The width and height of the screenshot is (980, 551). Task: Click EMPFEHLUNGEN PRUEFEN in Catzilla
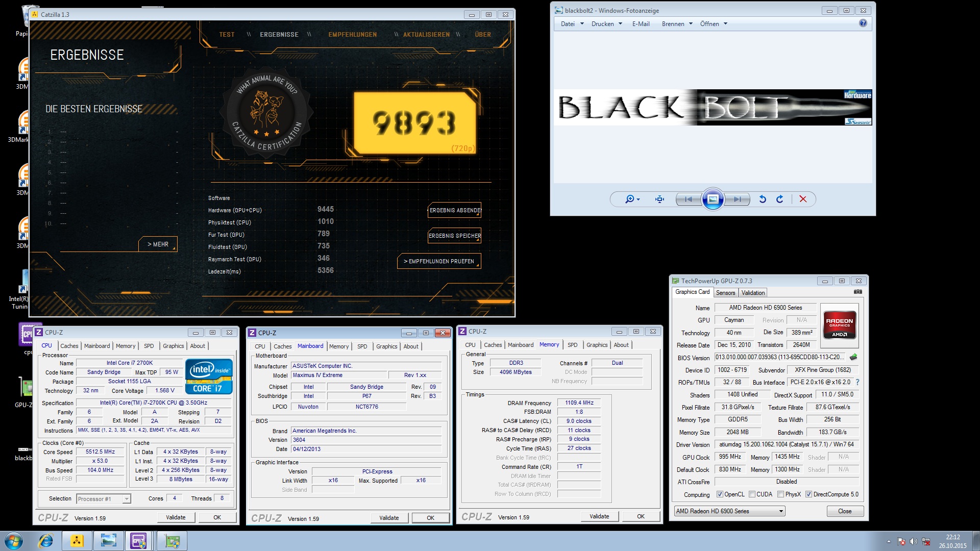tap(439, 261)
